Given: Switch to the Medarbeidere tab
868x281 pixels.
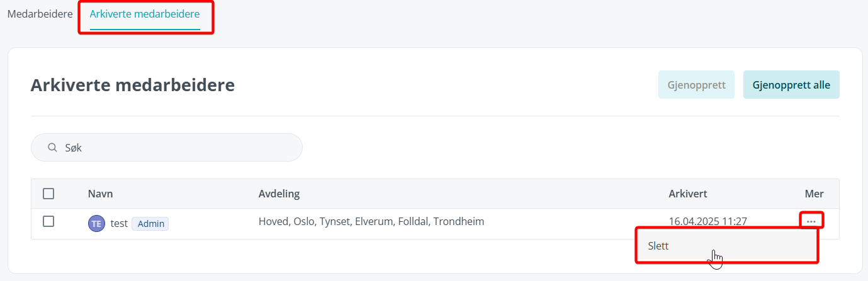Looking at the screenshot, I should [x=40, y=13].
